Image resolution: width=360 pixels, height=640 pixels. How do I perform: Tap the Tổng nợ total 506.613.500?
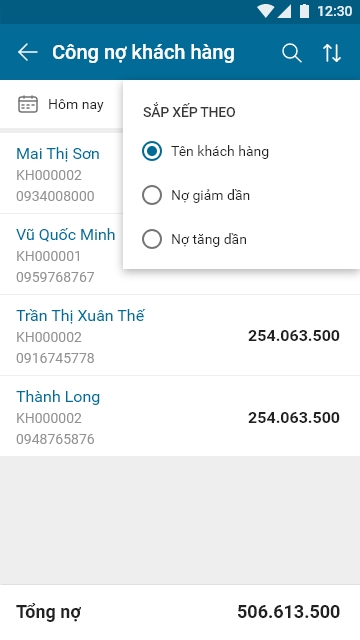click(x=289, y=612)
